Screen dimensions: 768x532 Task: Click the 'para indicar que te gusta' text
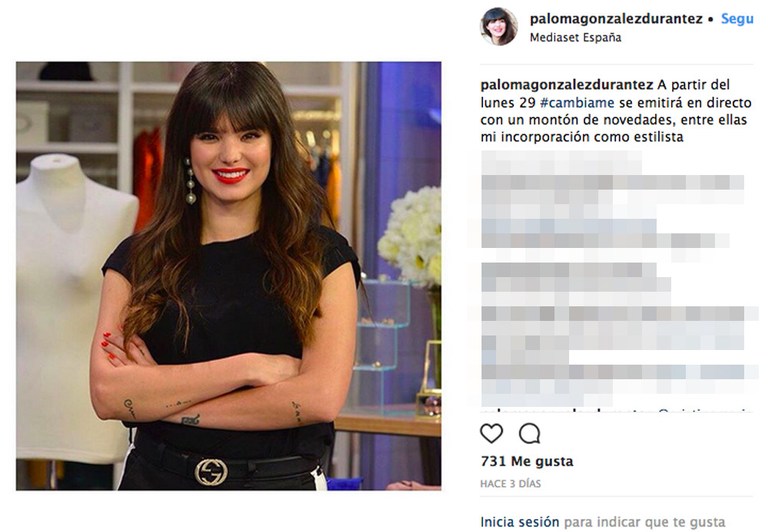coord(644,522)
